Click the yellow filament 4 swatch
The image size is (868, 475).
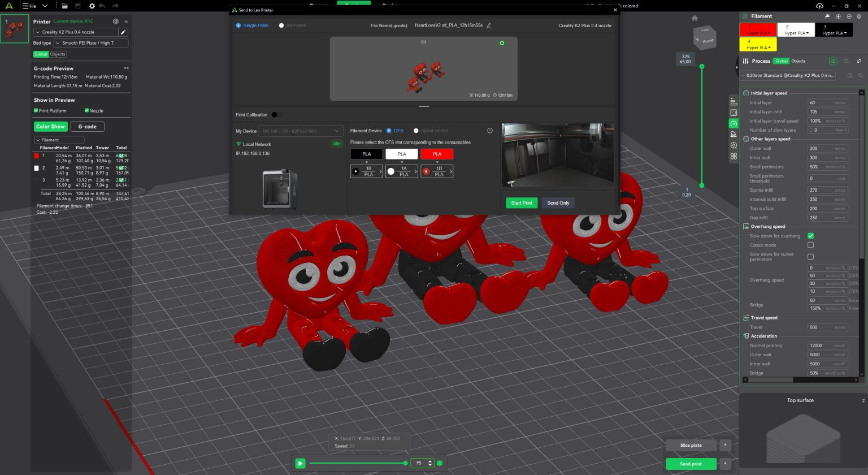757,44
